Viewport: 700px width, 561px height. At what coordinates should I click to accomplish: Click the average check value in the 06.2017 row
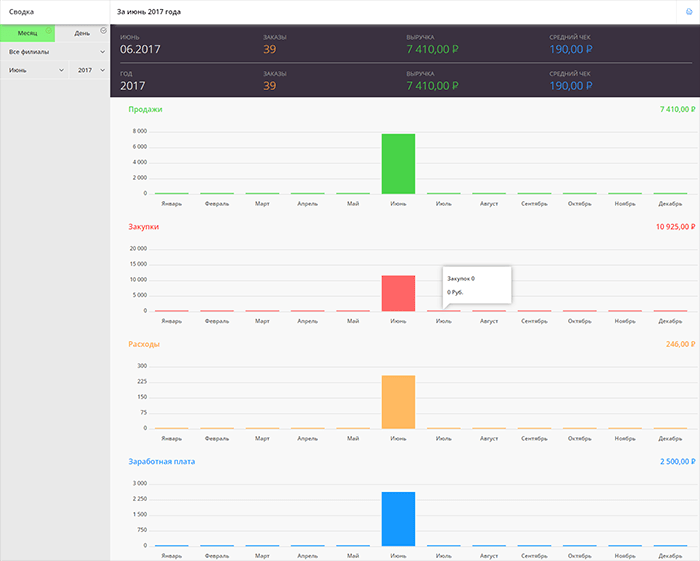tap(570, 48)
